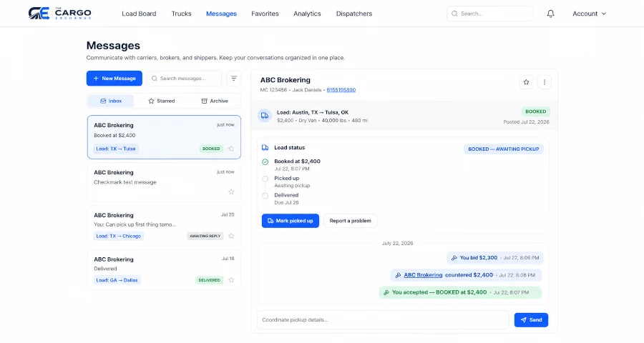Focus the Search messages field
The height and width of the screenshot is (343, 644).
pyautogui.click(x=184, y=79)
